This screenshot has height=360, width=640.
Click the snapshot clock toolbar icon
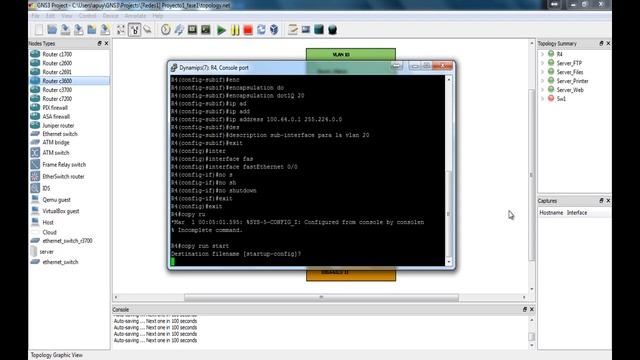tap(166, 30)
